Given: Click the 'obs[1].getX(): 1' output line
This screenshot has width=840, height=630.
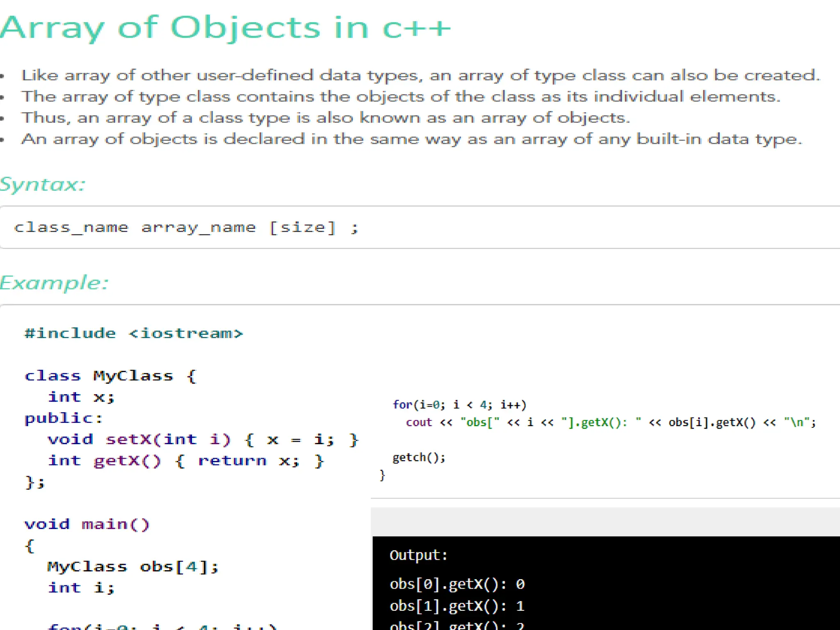Looking at the screenshot, I should [457, 606].
